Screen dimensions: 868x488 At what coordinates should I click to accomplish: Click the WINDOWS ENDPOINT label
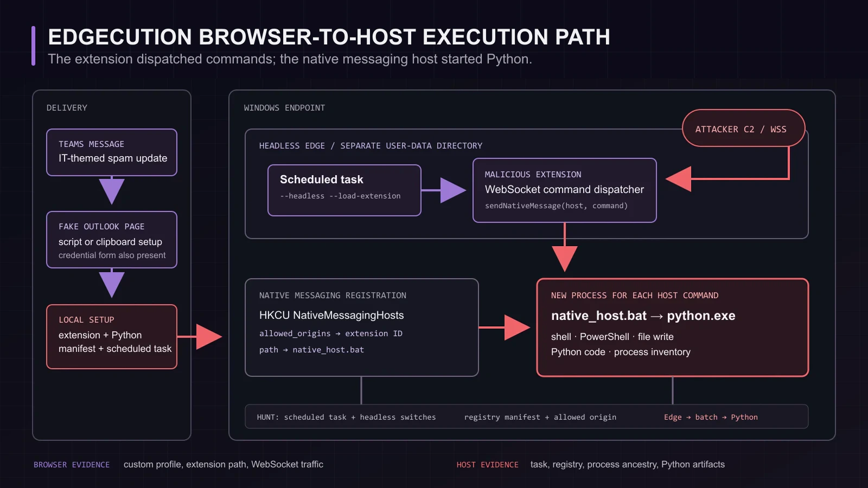tap(284, 108)
